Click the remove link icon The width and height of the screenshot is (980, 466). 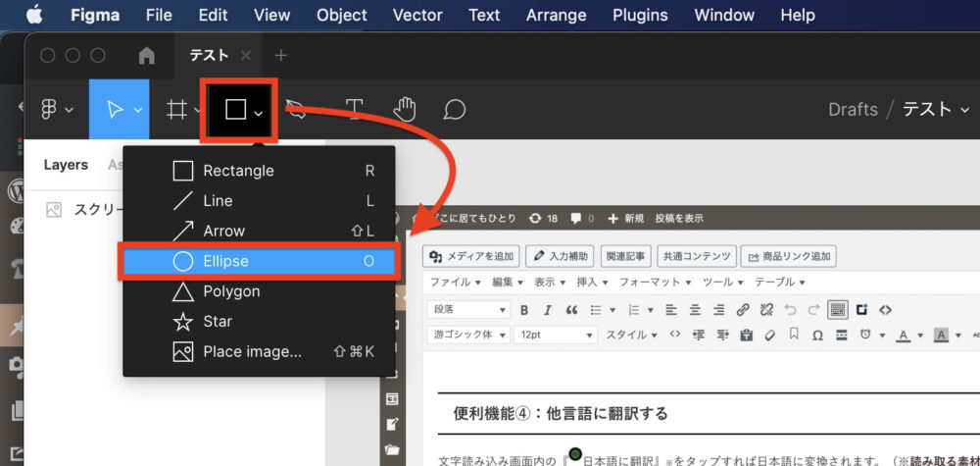[x=766, y=310]
